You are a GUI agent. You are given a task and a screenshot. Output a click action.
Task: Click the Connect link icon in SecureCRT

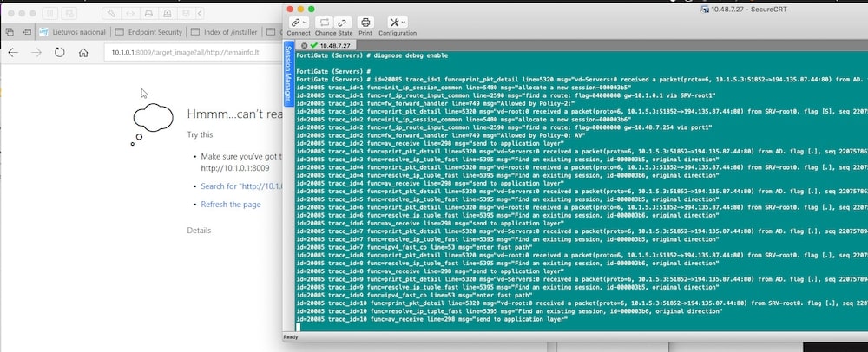(296, 23)
